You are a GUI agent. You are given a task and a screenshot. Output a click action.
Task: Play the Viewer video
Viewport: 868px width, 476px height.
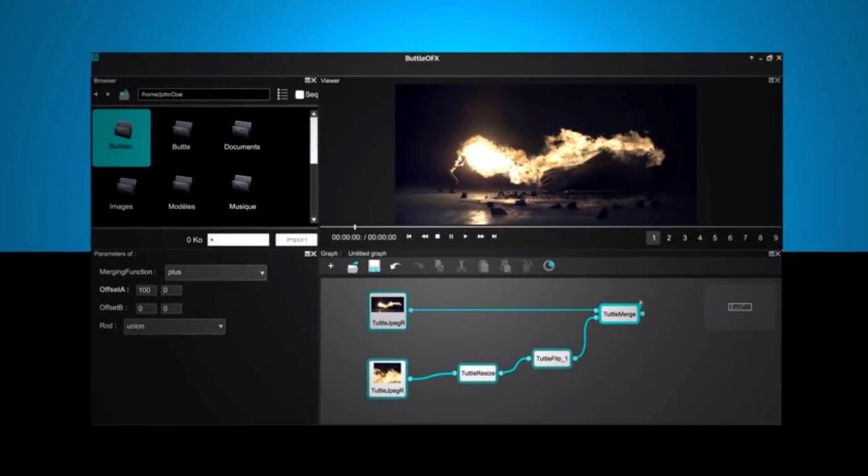coord(465,237)
